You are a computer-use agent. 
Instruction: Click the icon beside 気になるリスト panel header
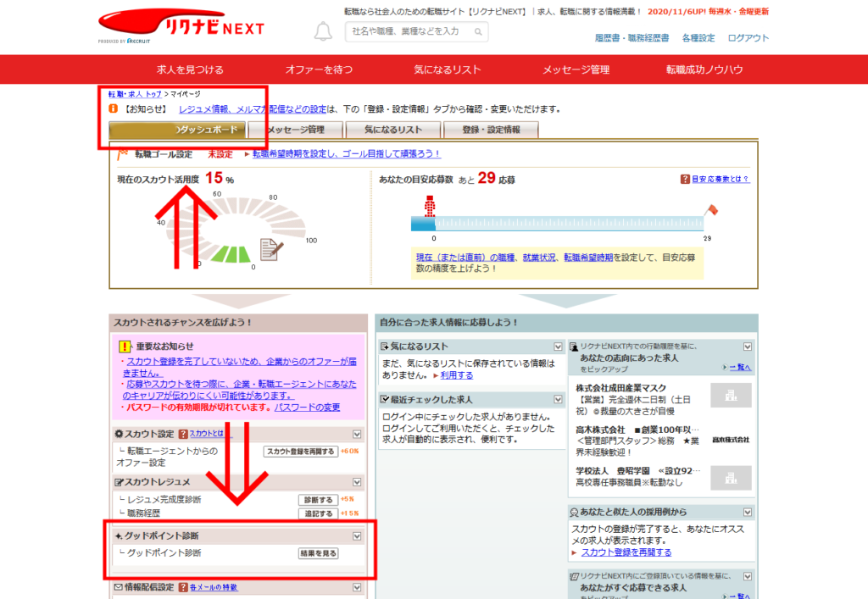(x=385, y=347)
